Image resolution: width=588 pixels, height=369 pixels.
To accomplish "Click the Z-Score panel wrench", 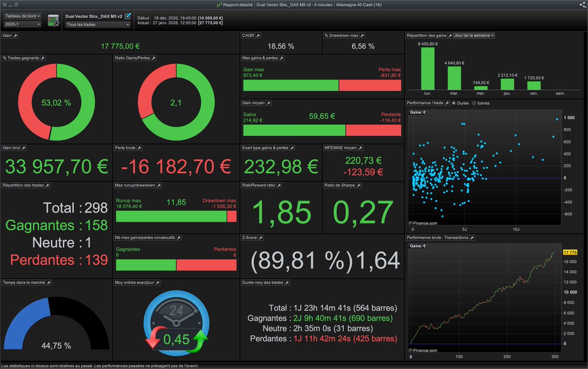I will click(261, 238).
